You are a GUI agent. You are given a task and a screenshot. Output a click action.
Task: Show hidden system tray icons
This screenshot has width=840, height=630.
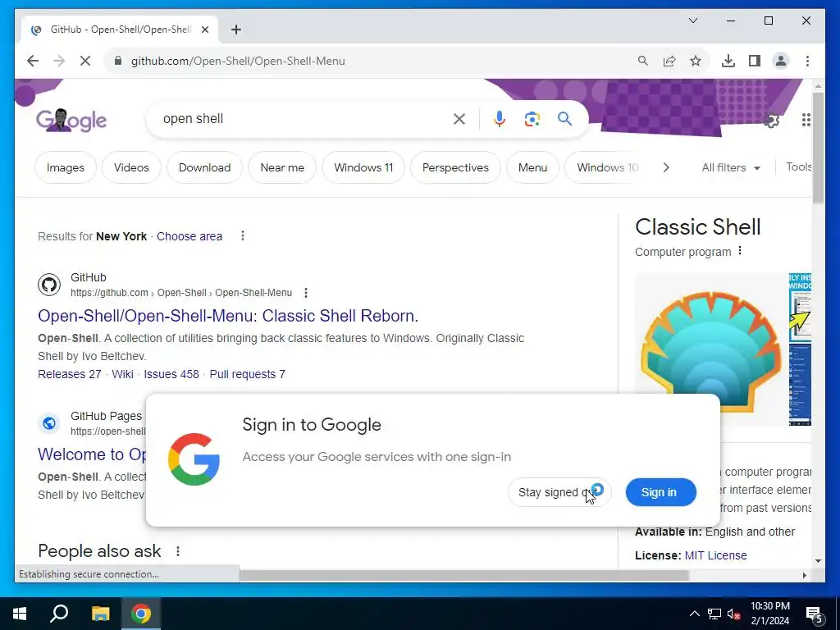click(694, 614)
